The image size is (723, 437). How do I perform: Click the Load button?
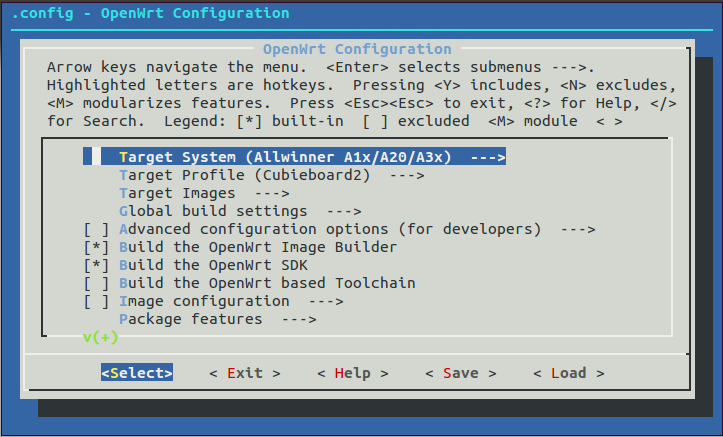click(x=569, y=372)
